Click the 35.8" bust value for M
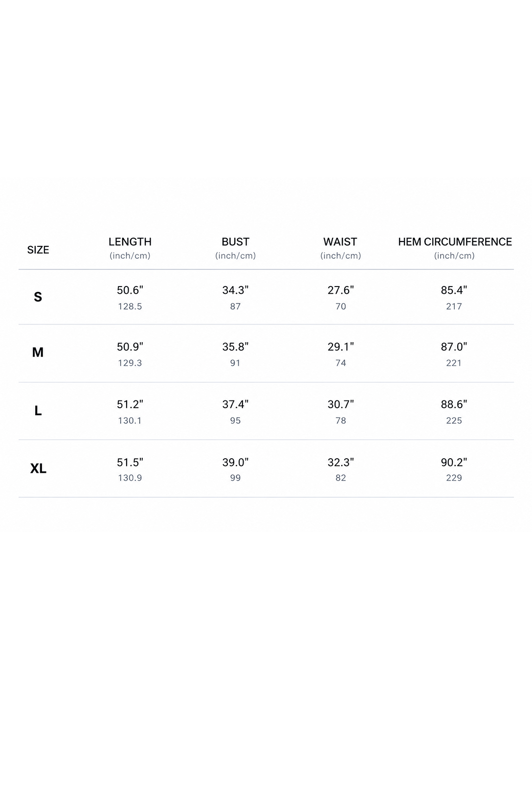 (235, 347)
